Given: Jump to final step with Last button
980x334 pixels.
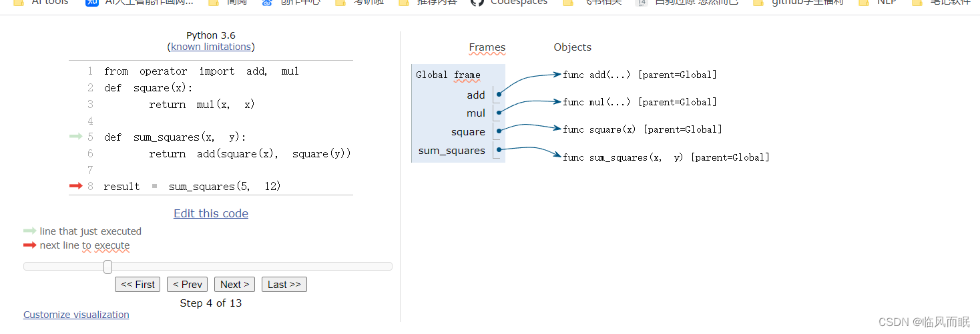Looking at the screenshot, I should pos(284,285).
